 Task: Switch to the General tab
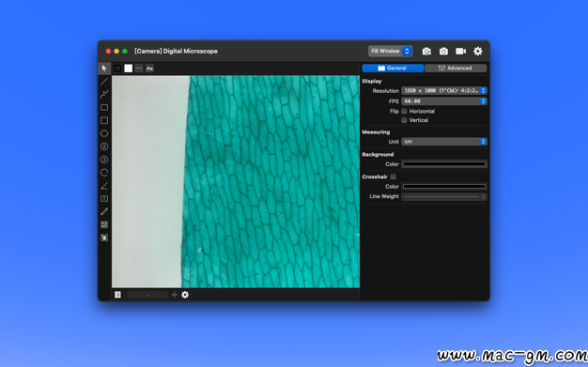point(393,69)
